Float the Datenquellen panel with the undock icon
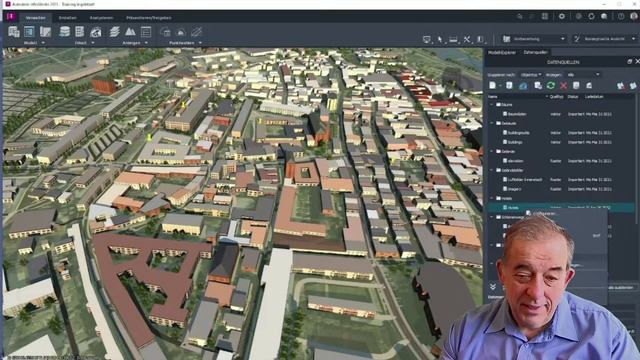 [x=629, y=62]
